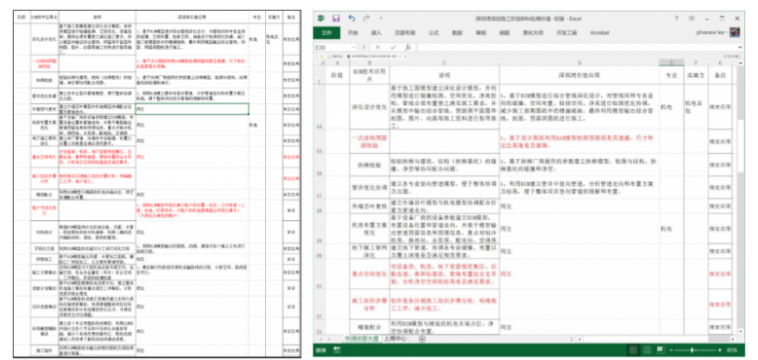Viewport: 758px width, 360px height.
Task: Select the 精装配合 cell in Excel
Action: click(x=370, y=327)
